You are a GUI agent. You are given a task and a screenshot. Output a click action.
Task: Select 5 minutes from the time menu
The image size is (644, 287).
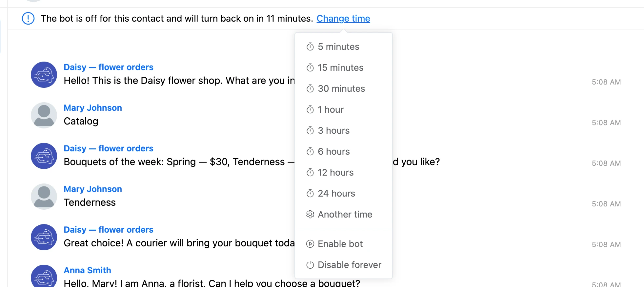(x=344, y=47)
